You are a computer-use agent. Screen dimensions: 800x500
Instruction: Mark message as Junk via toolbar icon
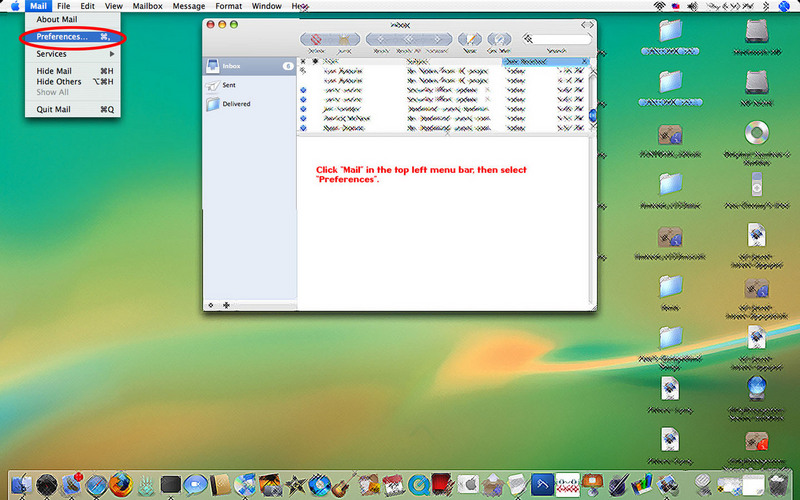coord(343,40)
